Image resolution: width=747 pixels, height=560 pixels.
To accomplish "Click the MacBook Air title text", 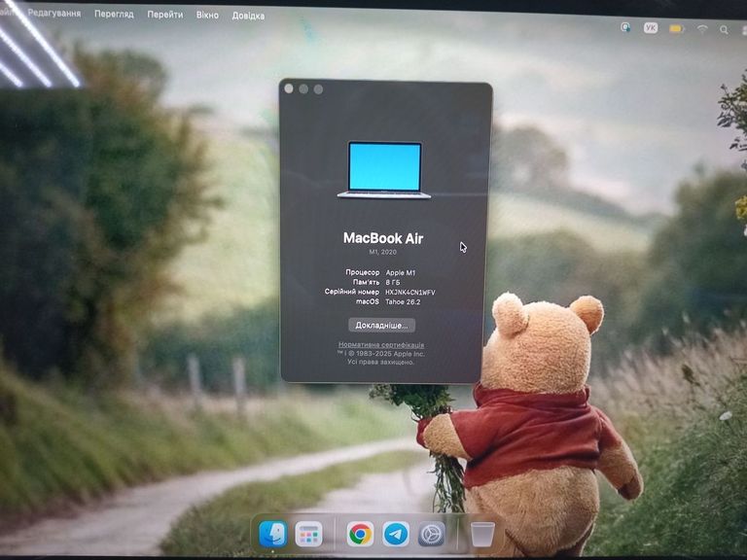I will coord(383,238).
